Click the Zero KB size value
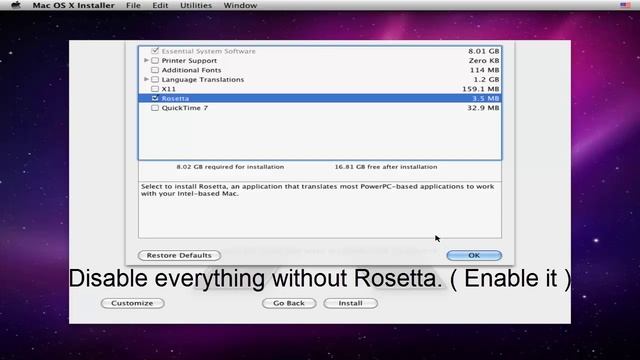The image size is (640, 360). tap(484, 60)
